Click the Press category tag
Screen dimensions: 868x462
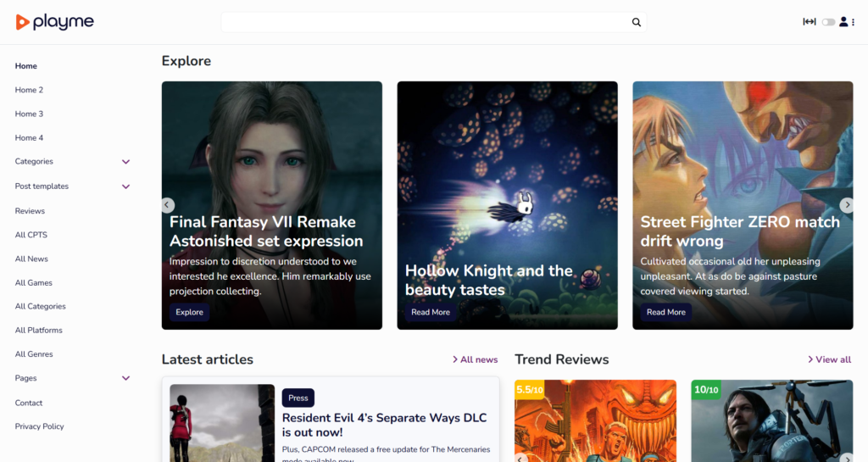pyautogui.click(x=298, y=398)
